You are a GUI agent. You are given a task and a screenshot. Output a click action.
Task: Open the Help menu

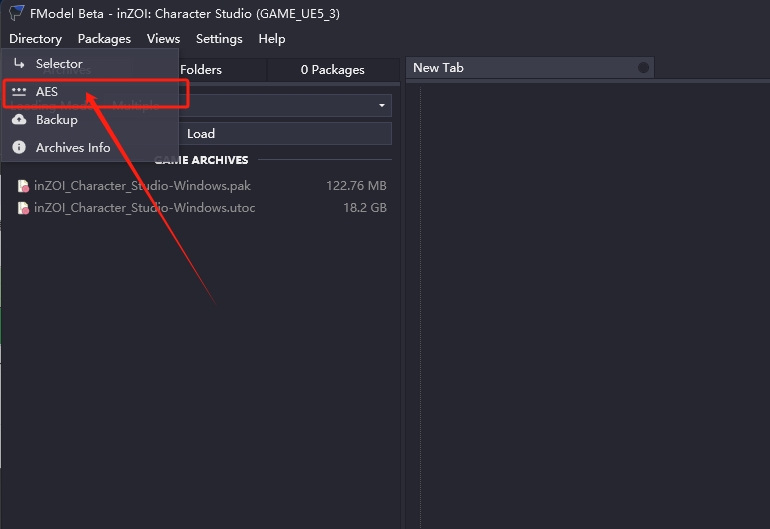click(x=272, y=39)
